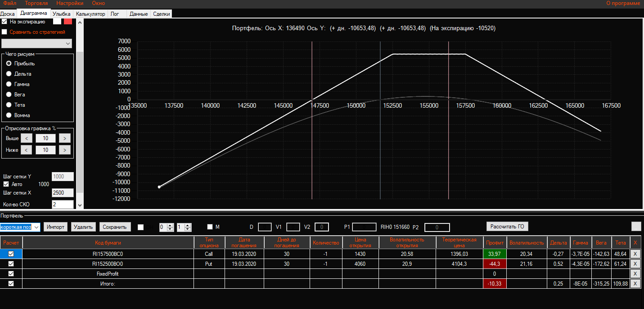Open the Настройки menu

click(70, 3)
